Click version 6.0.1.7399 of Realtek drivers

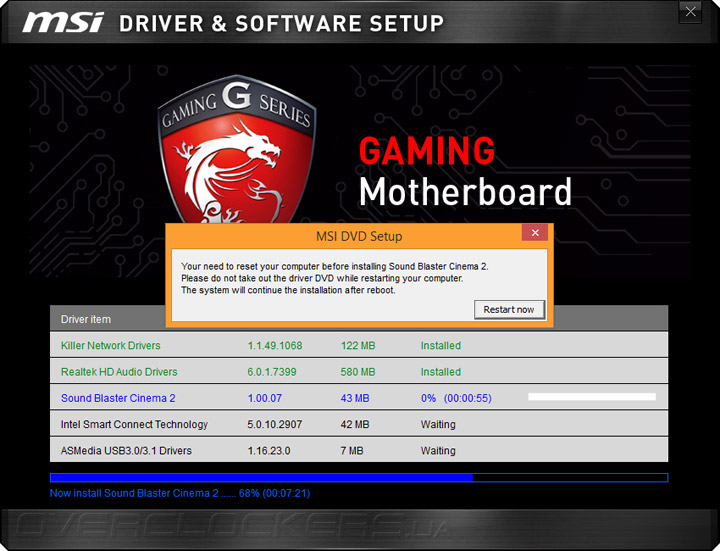point(272,371)
